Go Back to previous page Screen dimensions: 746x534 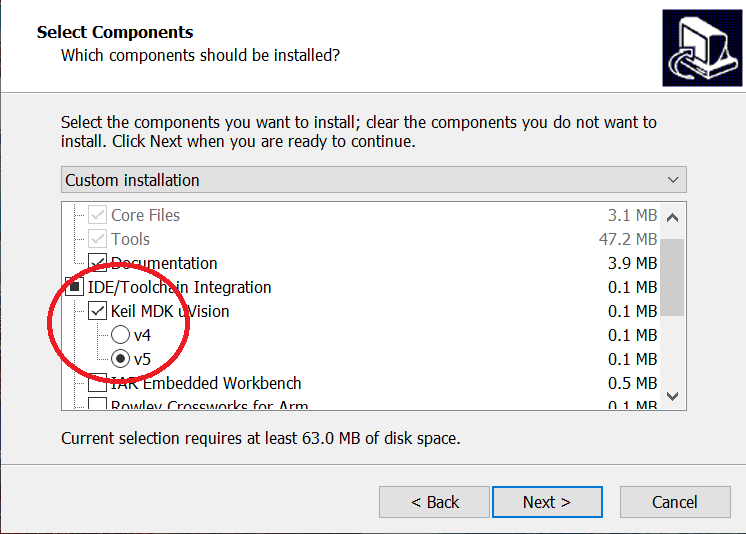[x=434, y=502]
